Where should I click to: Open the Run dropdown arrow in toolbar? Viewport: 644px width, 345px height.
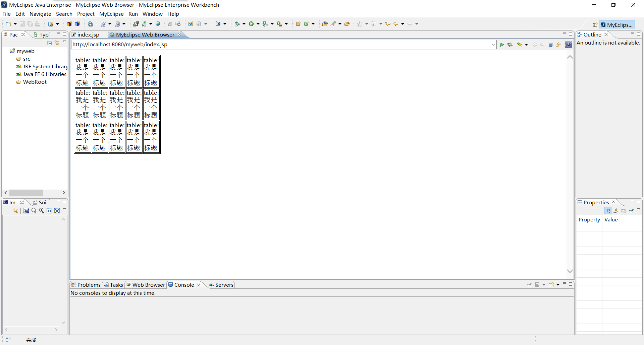258,24
